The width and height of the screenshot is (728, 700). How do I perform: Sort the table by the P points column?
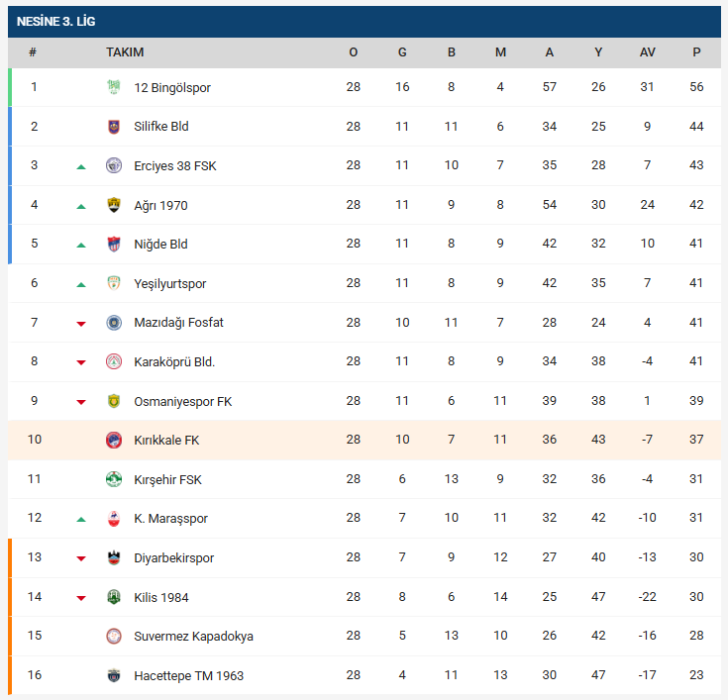[696, 52]
